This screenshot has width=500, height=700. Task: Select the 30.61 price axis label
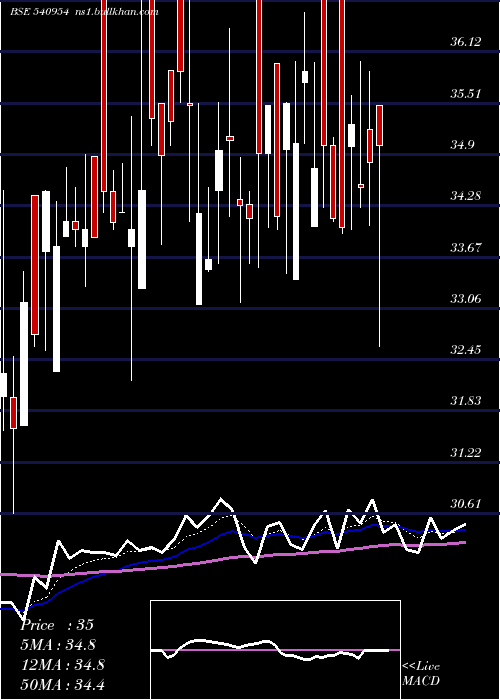(x=466, y=504)
